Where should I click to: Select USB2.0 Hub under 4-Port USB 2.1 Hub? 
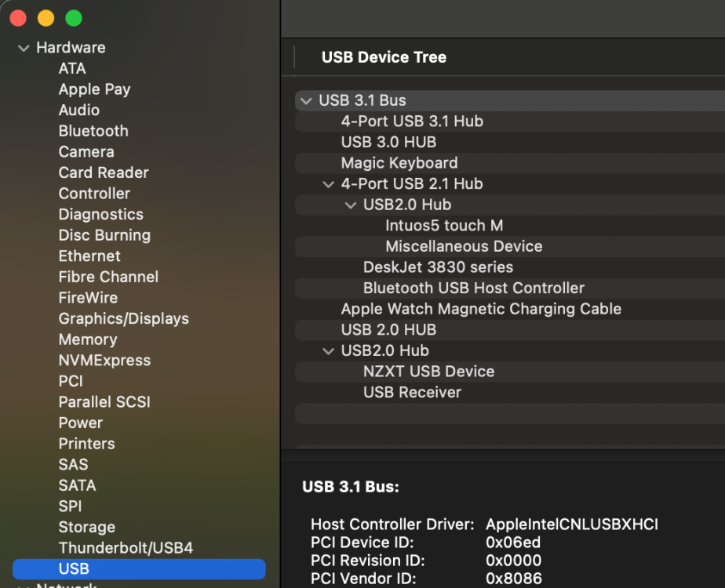point(510,205)
